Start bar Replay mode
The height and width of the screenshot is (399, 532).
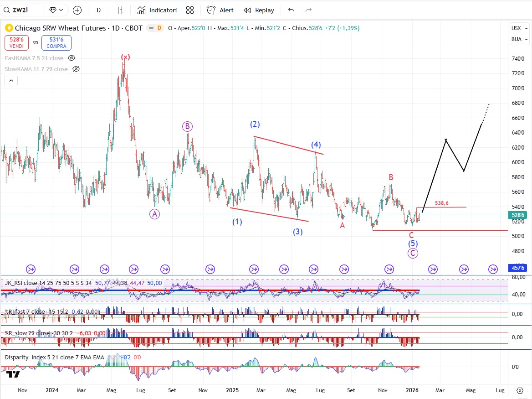pos(259,10)
